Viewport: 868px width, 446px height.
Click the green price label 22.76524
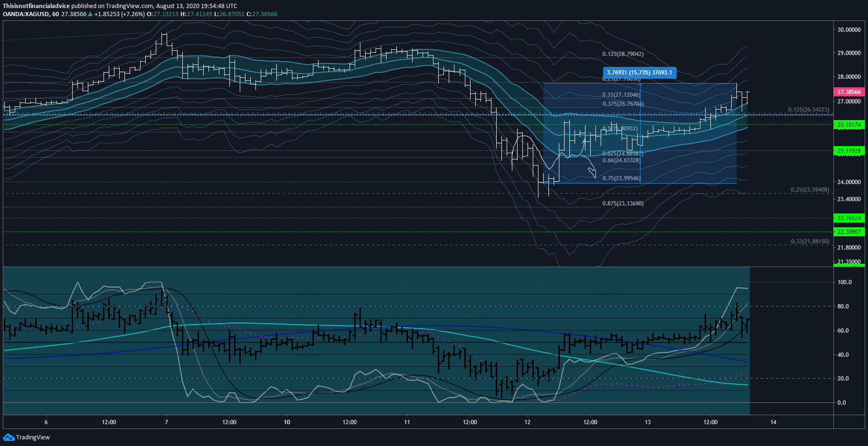(849, 218)
